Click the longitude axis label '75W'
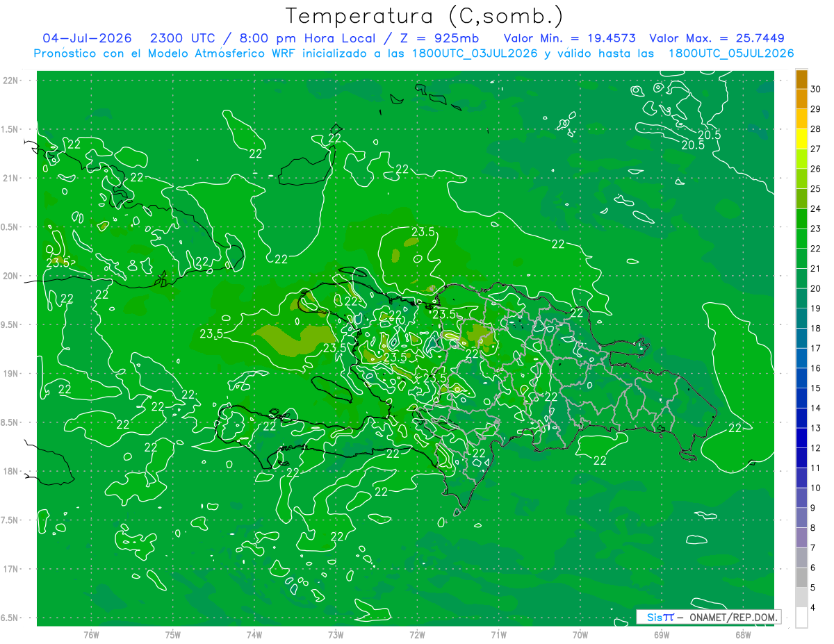The width and height of the screenshot is (834, 644). [172, 635]
